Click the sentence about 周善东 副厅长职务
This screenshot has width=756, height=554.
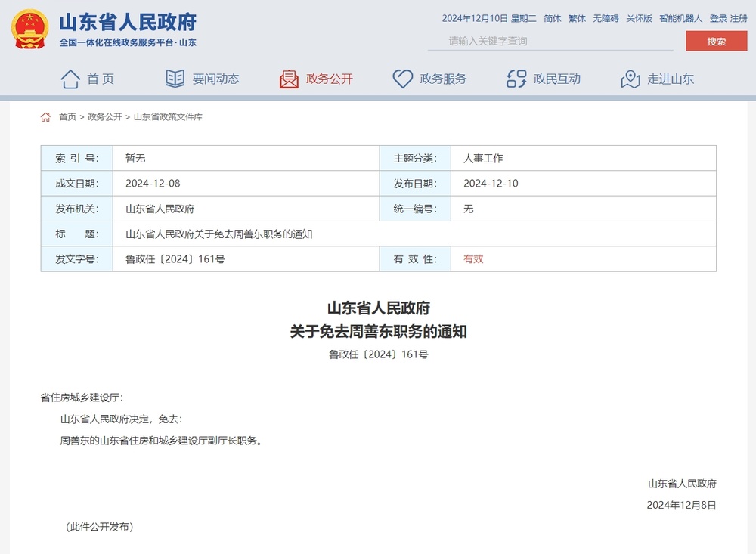(161, 441)
